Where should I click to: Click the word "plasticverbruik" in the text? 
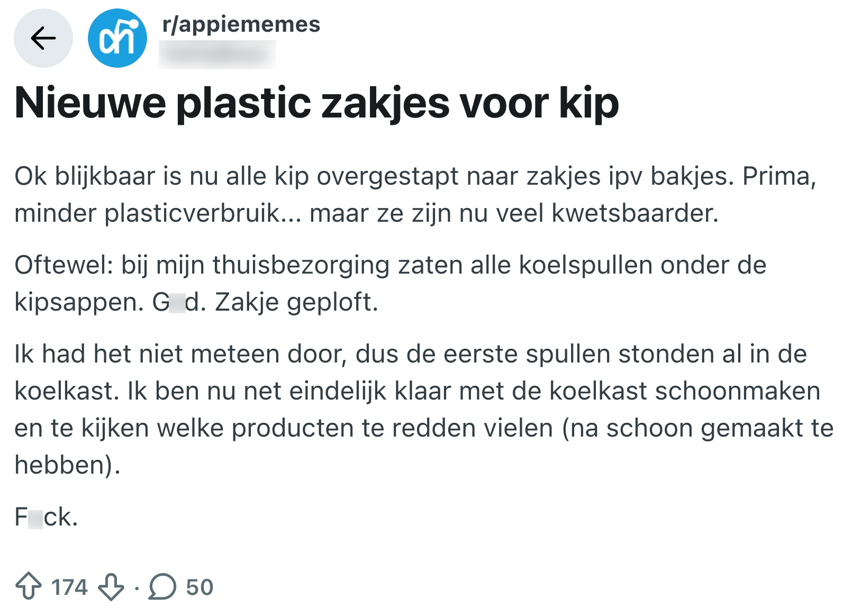point(192,213)
